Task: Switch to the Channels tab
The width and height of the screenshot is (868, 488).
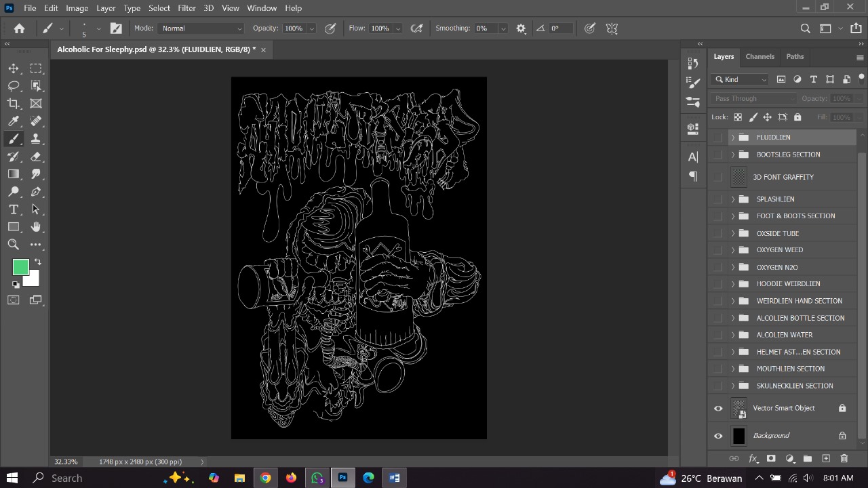Action: [x=759, y=56]
